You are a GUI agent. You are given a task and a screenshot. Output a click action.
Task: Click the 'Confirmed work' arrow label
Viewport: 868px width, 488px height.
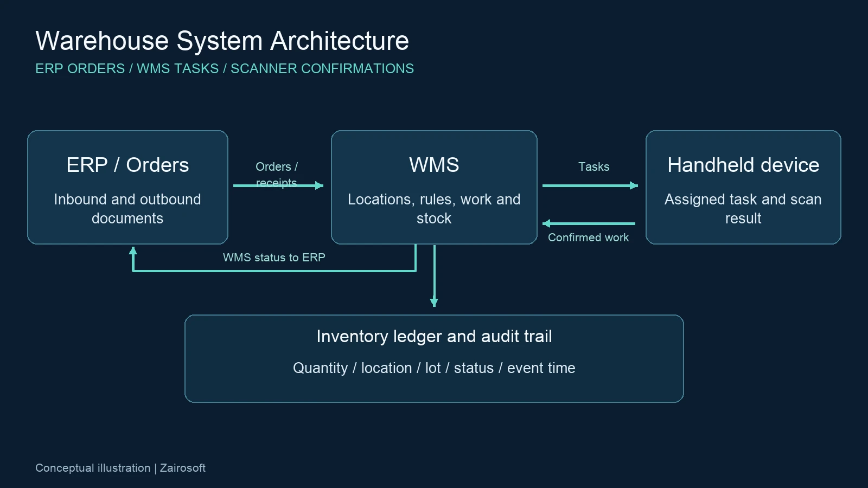point(588,237)
